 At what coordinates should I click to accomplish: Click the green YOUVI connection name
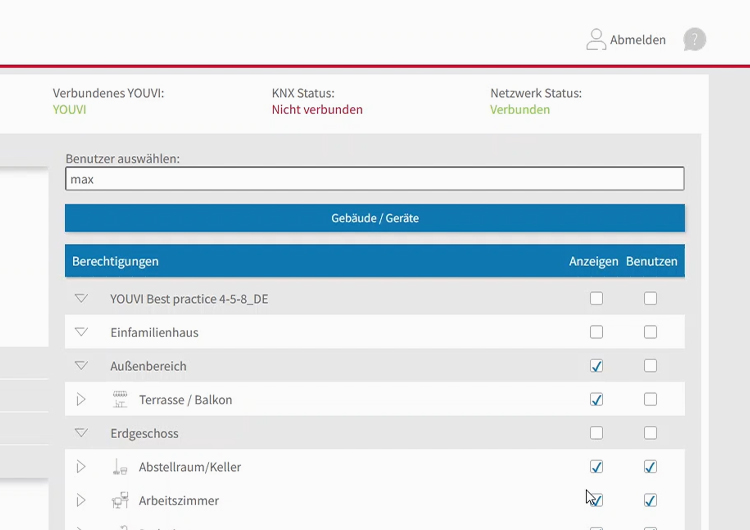click(69, 110)
